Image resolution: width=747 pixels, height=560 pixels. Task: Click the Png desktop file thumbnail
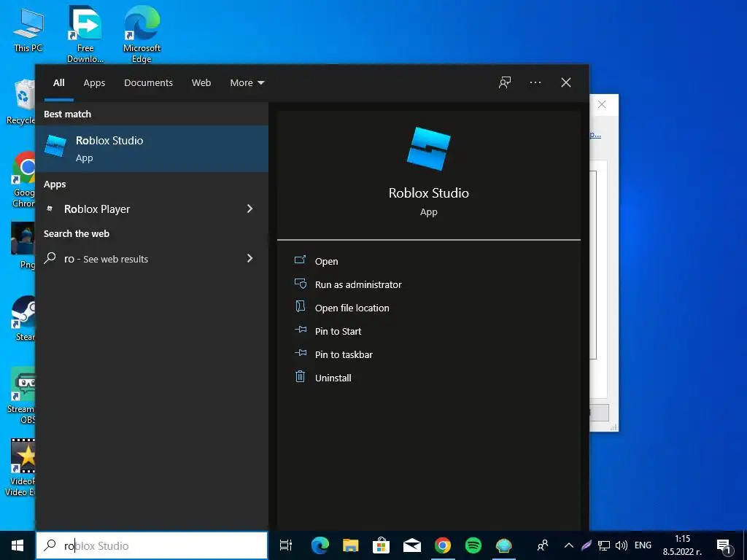(23, 245)
